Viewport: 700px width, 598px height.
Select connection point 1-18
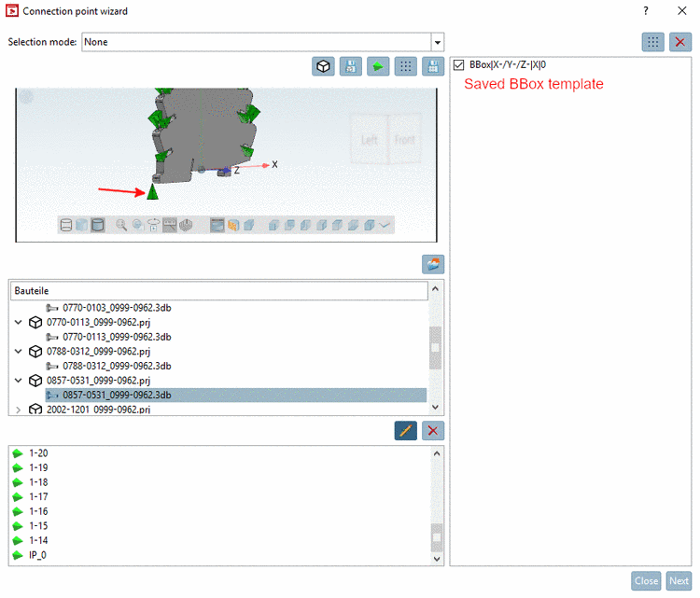[38, 482]
